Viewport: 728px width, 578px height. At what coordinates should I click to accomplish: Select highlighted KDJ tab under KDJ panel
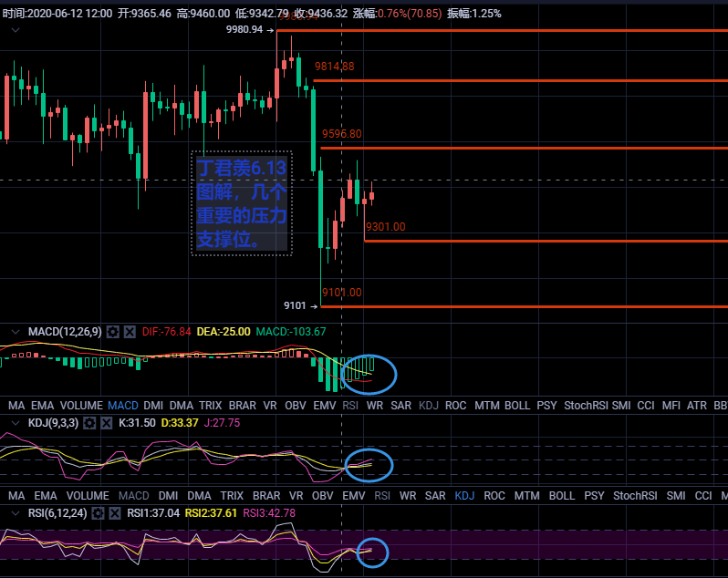point(464,496)
